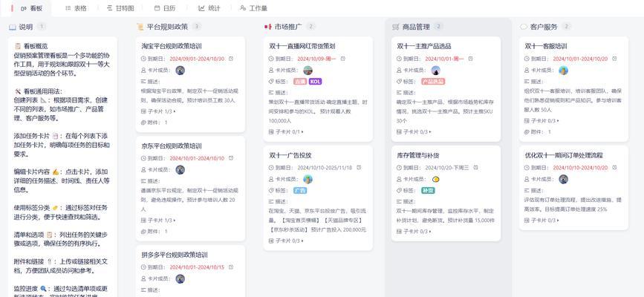The width and height of the screenshot is (644, 297).
Task: Click the green 补货 tag
Action: coord(428,190)
